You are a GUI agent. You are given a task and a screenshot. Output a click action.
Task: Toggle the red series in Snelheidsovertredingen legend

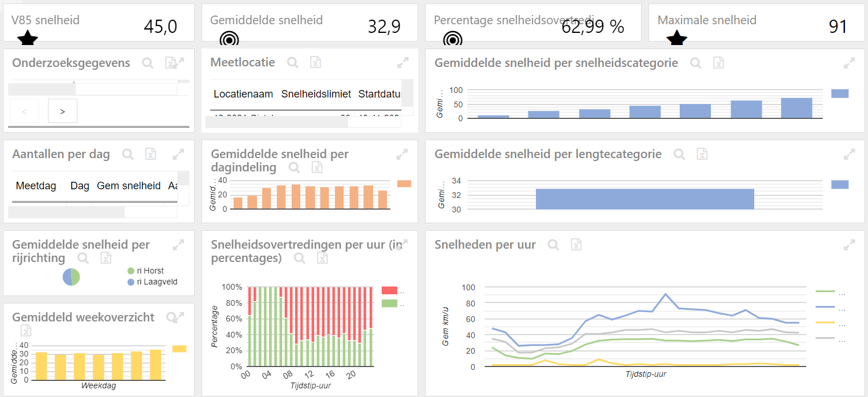(390, 291)
